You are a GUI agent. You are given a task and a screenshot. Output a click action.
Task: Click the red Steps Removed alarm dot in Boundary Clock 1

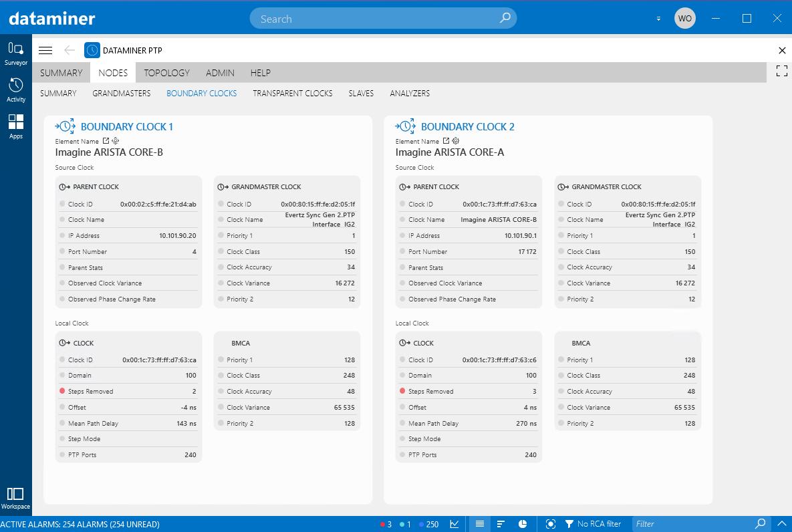62,391
